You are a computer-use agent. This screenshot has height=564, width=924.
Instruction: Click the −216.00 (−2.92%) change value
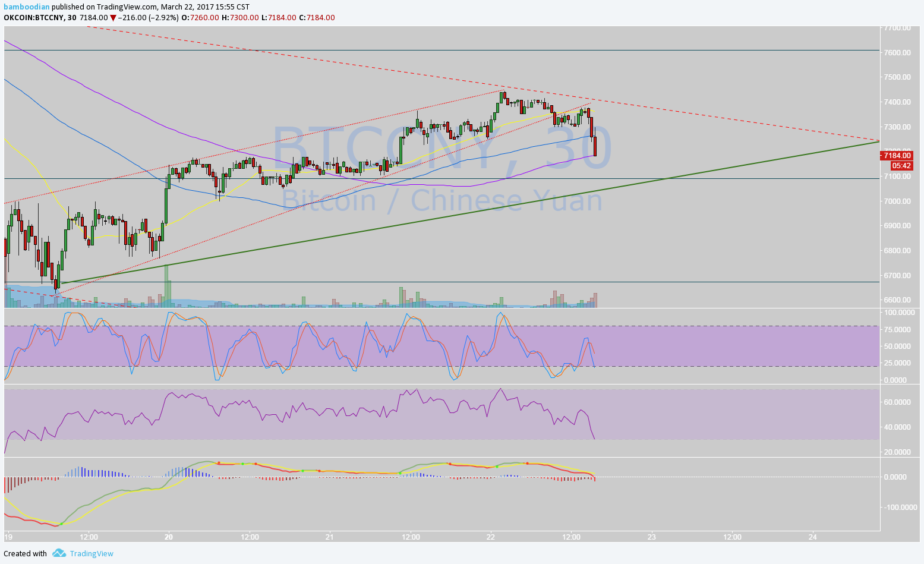pos(148,18)
